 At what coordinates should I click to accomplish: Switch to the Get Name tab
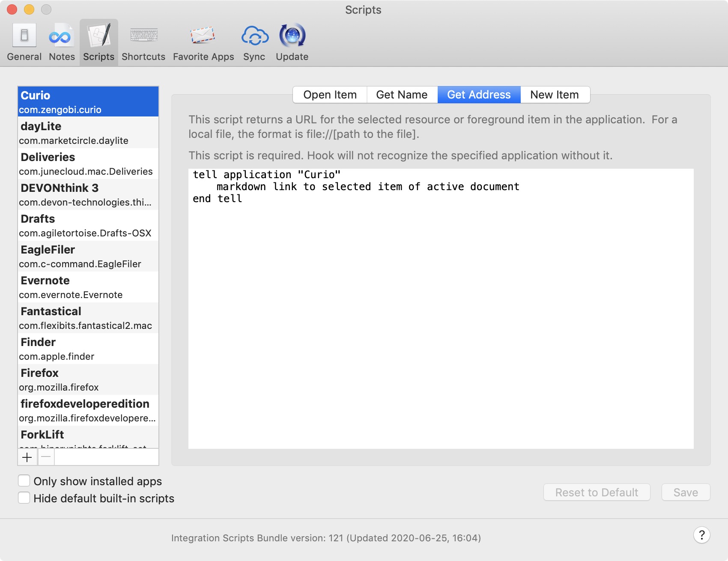(402, 95)
